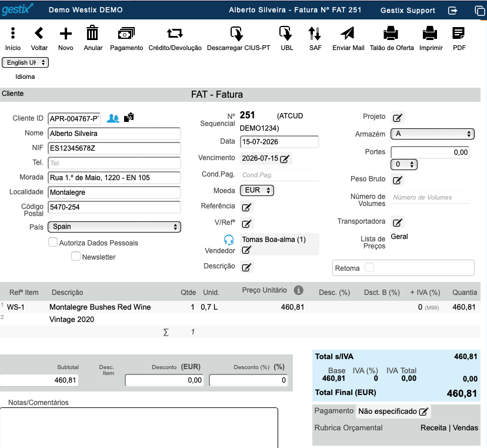Copy client data clipboard icon

[x=129, y=118]
